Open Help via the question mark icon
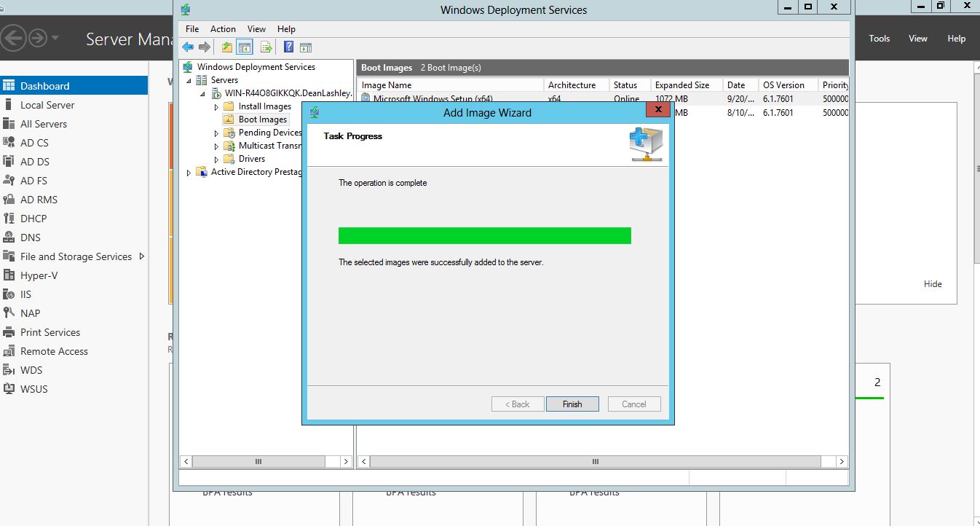The width and height of the screenshot is (980, 526). [289, 47]
